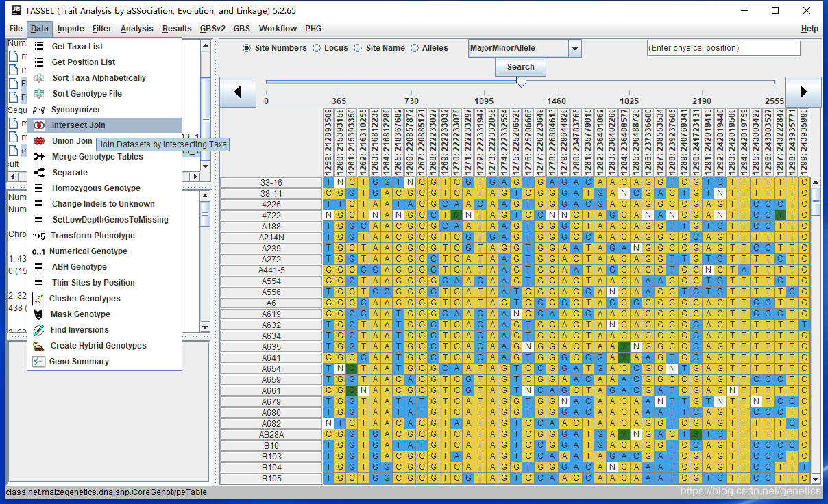
Task: Click the ABH Genotype icon
Action: [39, 267]
